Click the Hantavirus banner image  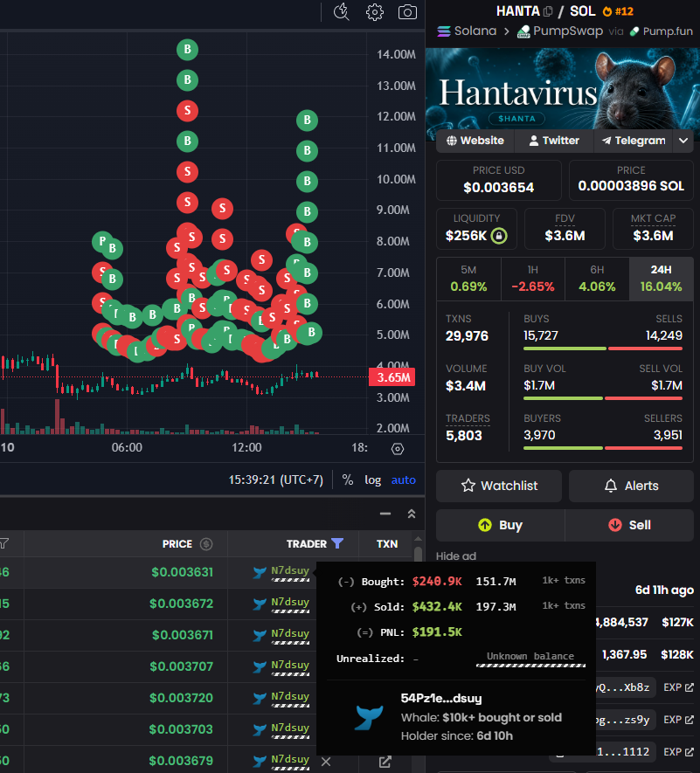coord(563,89)
